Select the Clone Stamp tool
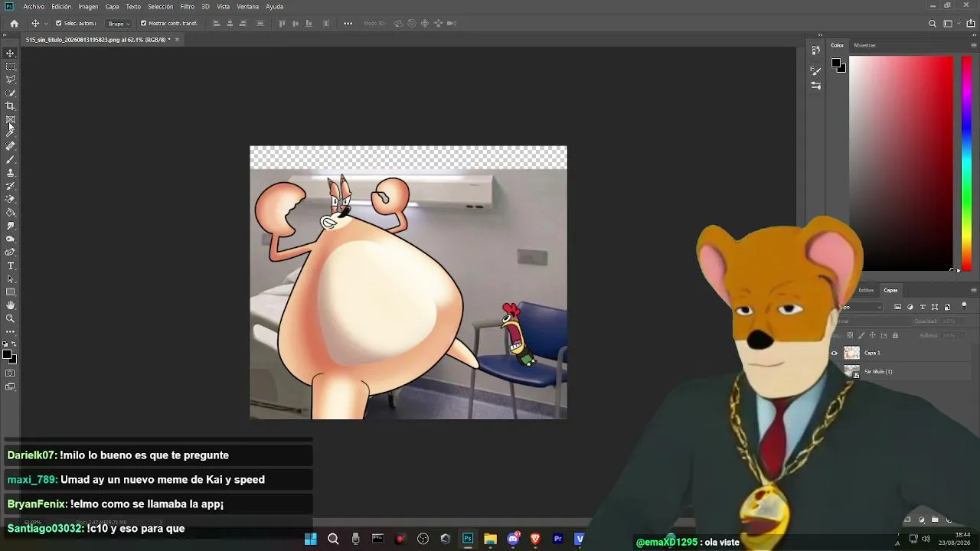 click(11, 173)
